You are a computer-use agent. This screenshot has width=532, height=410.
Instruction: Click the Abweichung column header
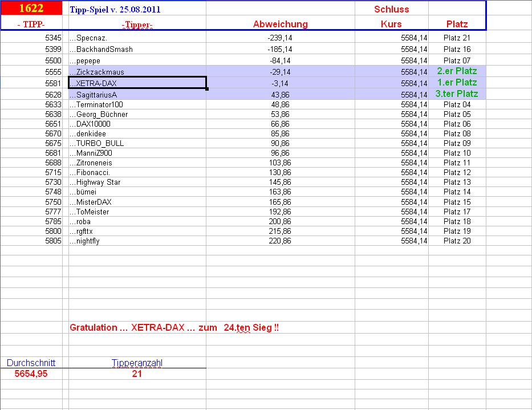[281, 24]
